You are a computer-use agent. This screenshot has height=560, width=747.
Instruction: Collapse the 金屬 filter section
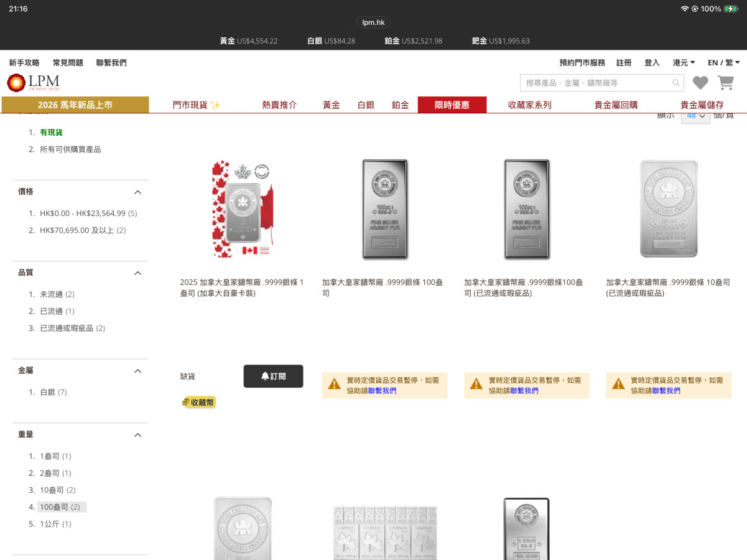tap(138, 371)
